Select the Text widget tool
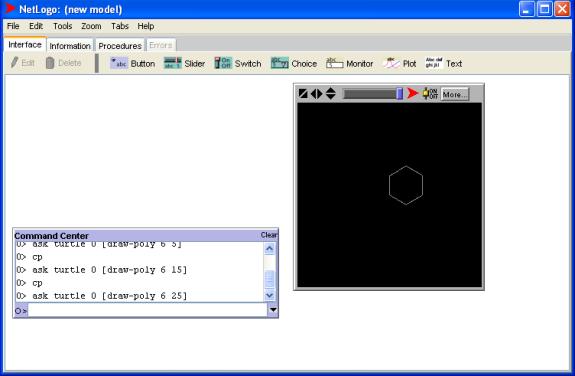 [x=443, y=63]
